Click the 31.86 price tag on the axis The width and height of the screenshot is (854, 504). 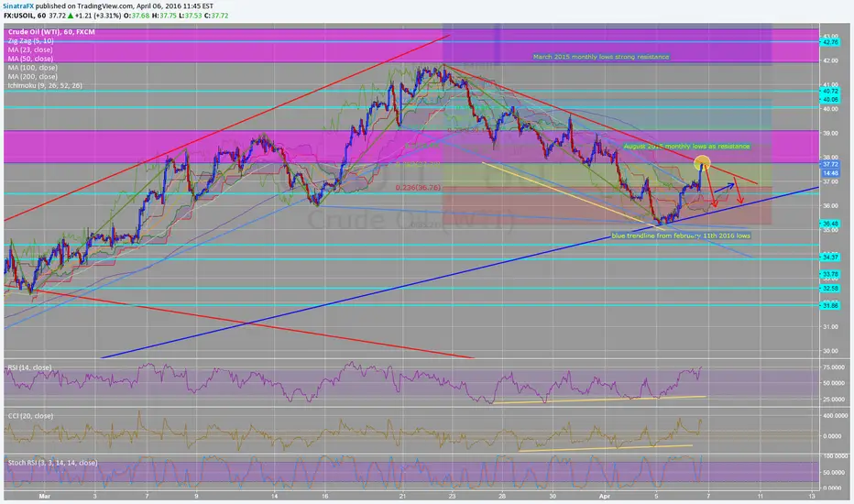tap(830, 306)
